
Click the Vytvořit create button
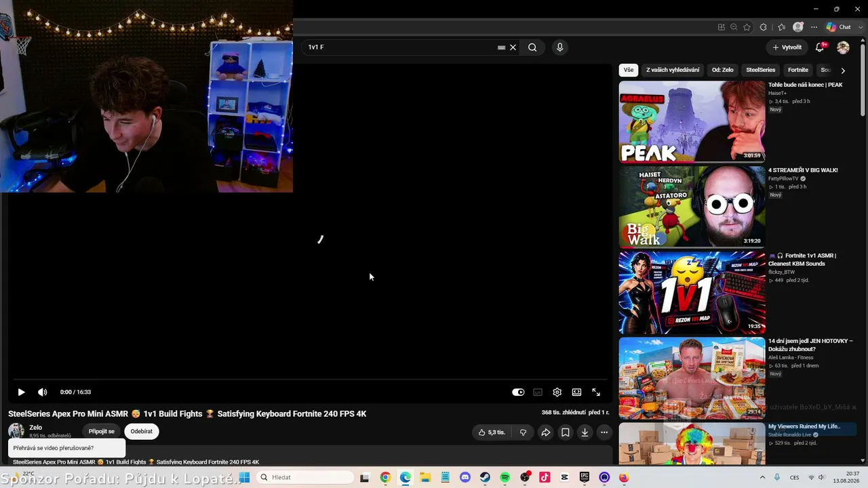pyautogui.click(x=787, y=47)
